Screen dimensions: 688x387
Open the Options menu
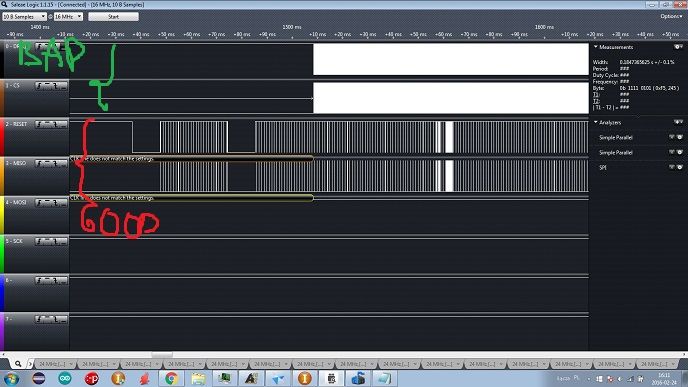pyautogui.click(x=671, y=16)
